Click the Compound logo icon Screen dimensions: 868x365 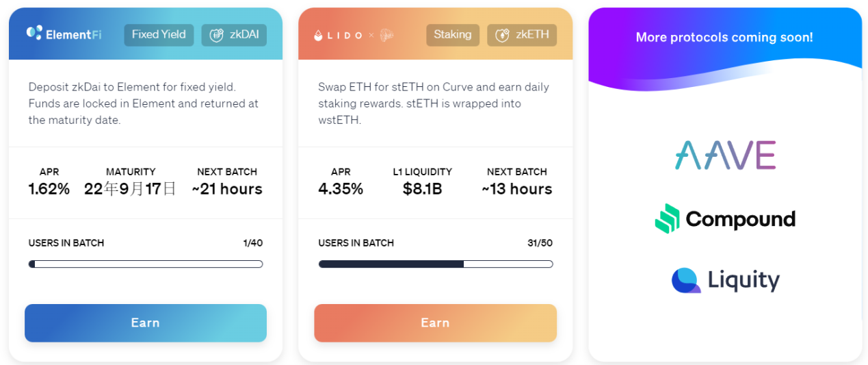click(x=667, y=219)
